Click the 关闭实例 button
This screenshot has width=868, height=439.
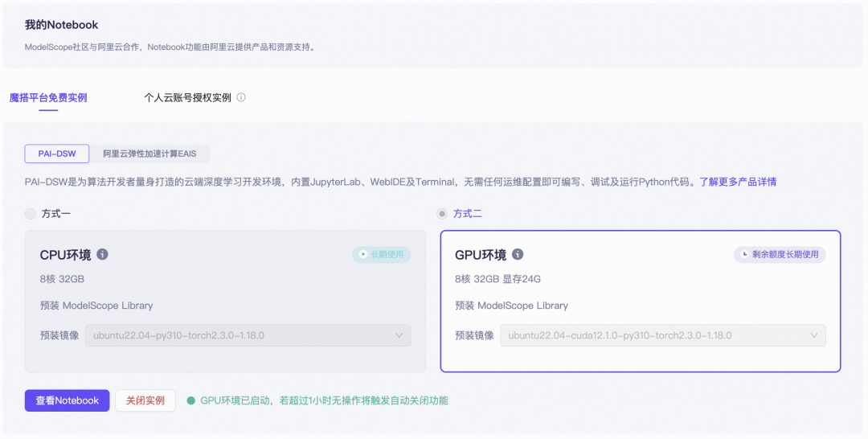point(145,400)
